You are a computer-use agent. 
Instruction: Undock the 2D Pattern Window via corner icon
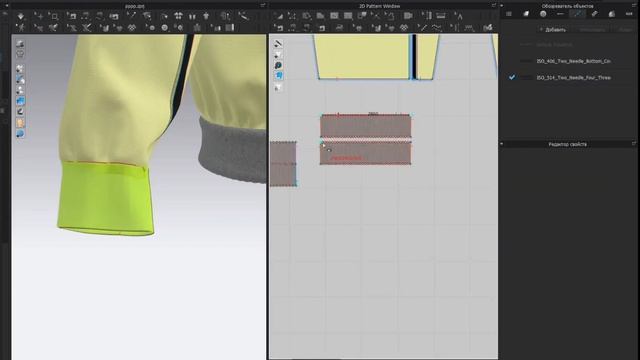[x=493, y=5]
